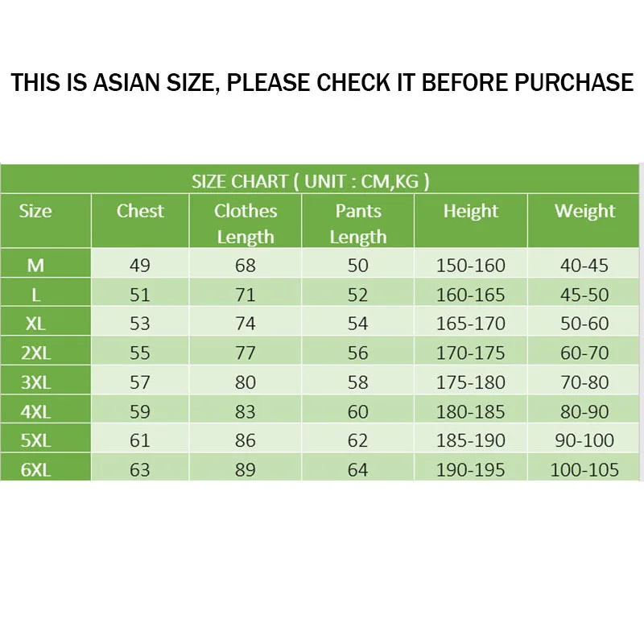Select the Height column header

click(471, 211)
